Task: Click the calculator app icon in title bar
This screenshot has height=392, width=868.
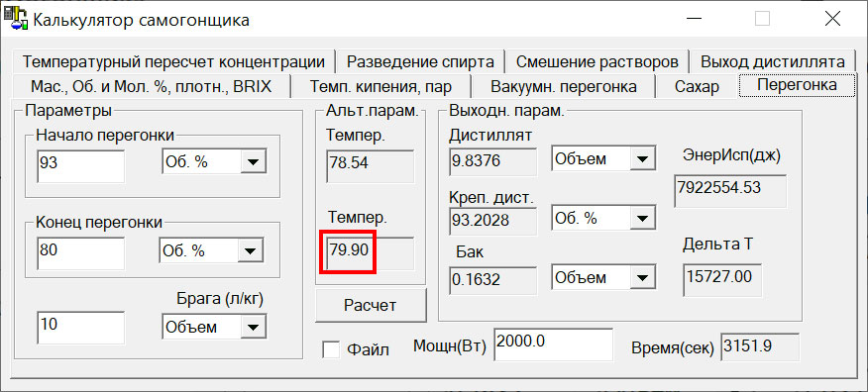Action: (x=15, y=20)
